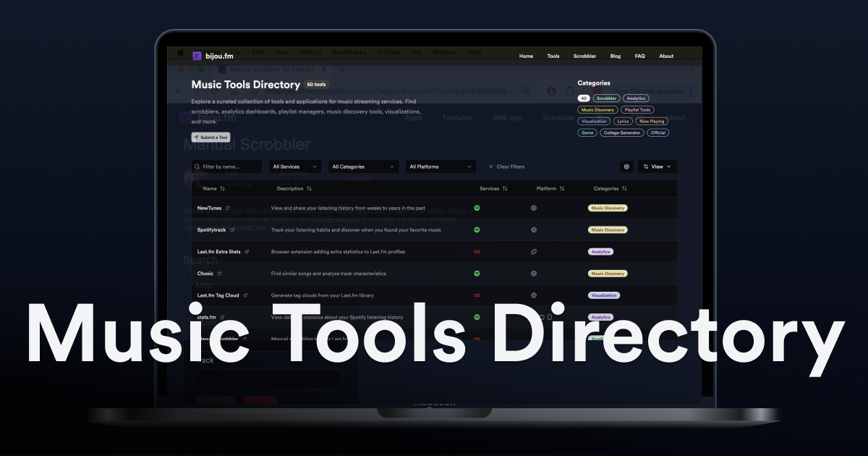Click Last.fm service icon in Last.fm Extra Stats row
This screenshot has height=456, width=868.
(477, 252)
